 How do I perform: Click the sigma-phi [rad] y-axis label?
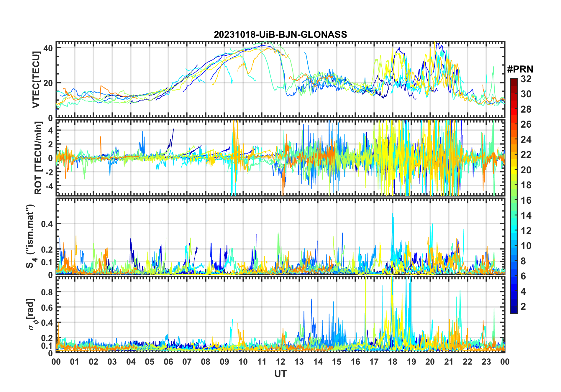[x=32, y=314]
